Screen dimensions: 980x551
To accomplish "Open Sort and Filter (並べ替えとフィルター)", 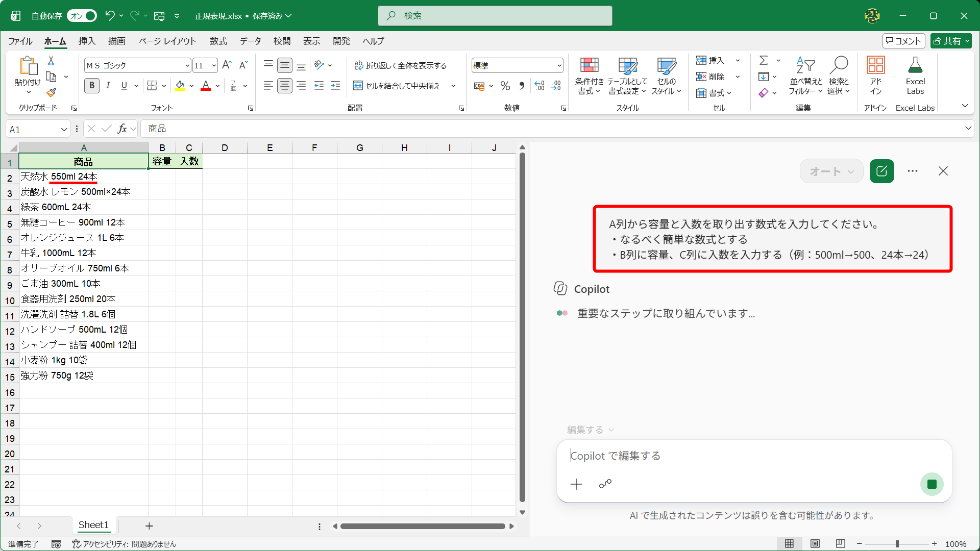I will point(805,76).
